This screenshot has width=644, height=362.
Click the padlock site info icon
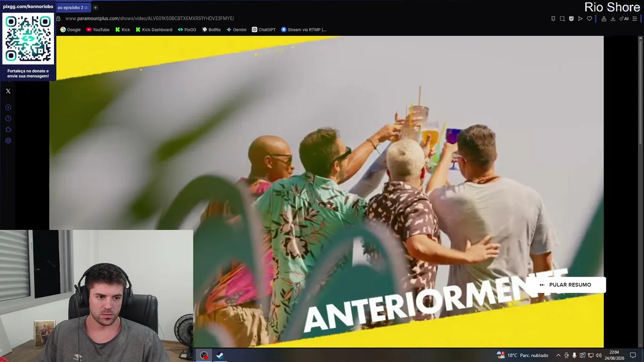[58, 19]
